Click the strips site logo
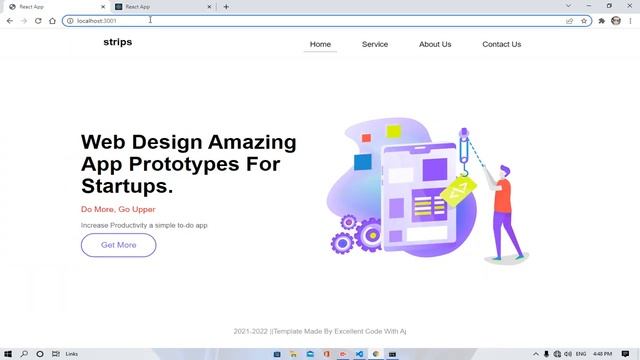640x360 pixels. point(118,42)
